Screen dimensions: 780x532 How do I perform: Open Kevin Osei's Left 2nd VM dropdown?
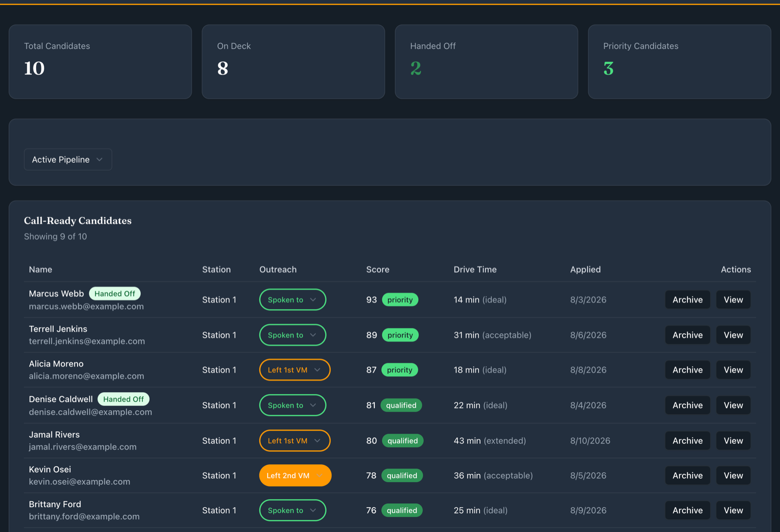pyautogui.click(x=295, y=475)
